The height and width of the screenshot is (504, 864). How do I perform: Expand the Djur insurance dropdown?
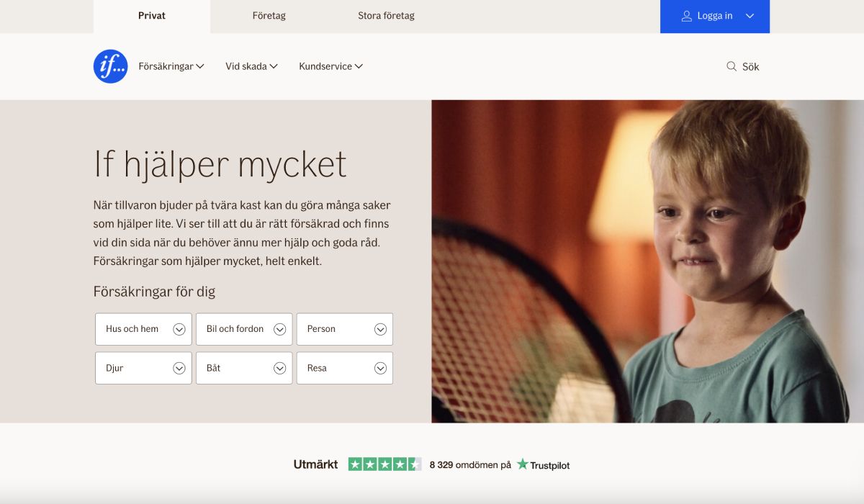point(143,368)
